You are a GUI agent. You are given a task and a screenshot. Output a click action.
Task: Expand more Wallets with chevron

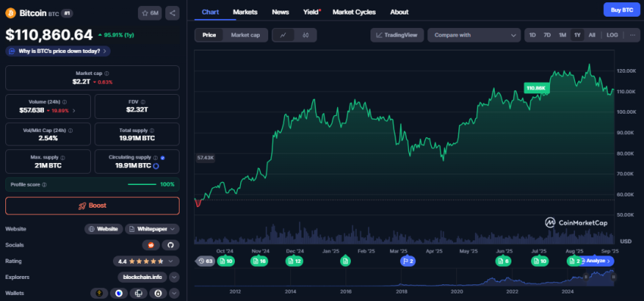point(174,293)
